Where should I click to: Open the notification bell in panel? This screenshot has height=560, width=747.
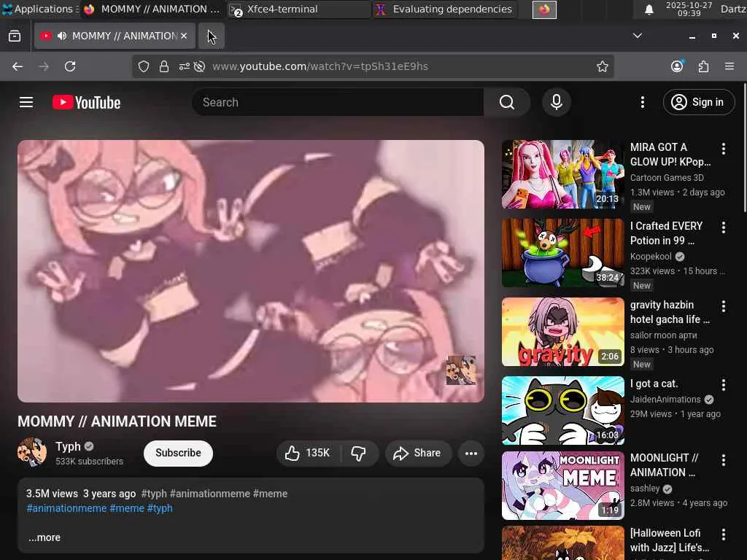coord(649,9)
